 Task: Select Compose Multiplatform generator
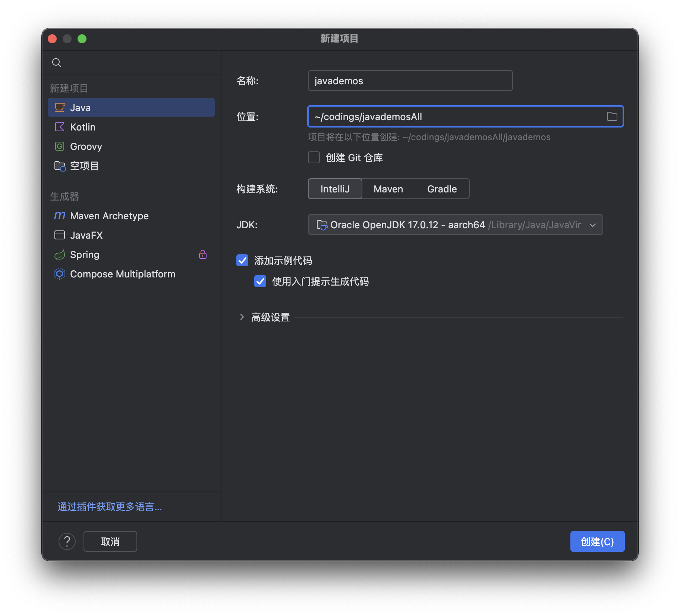coord(131,274)
